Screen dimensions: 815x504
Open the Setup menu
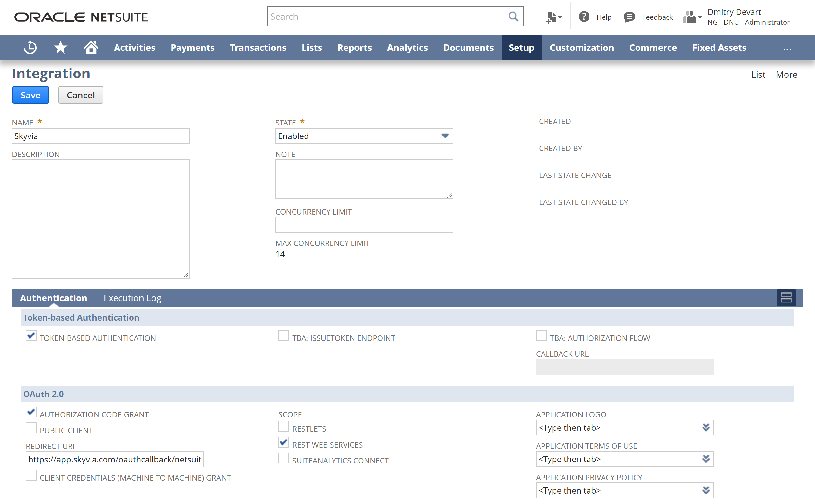pos(522,47)
